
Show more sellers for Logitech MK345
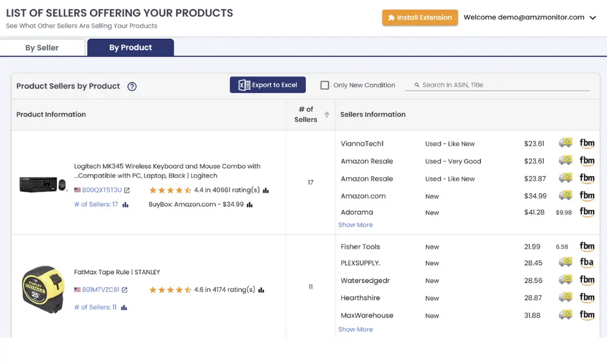355,224
